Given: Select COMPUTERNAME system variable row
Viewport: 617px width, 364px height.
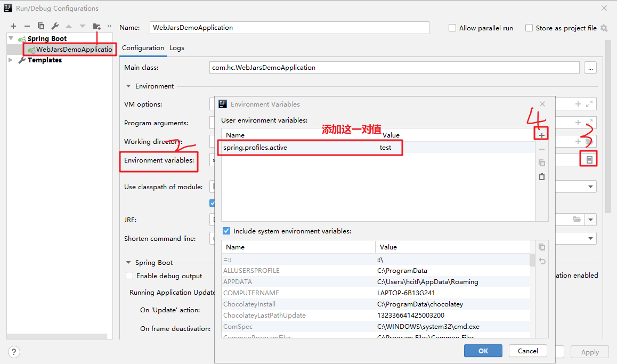Looking at the screenshot, I should tap(376, 293).
